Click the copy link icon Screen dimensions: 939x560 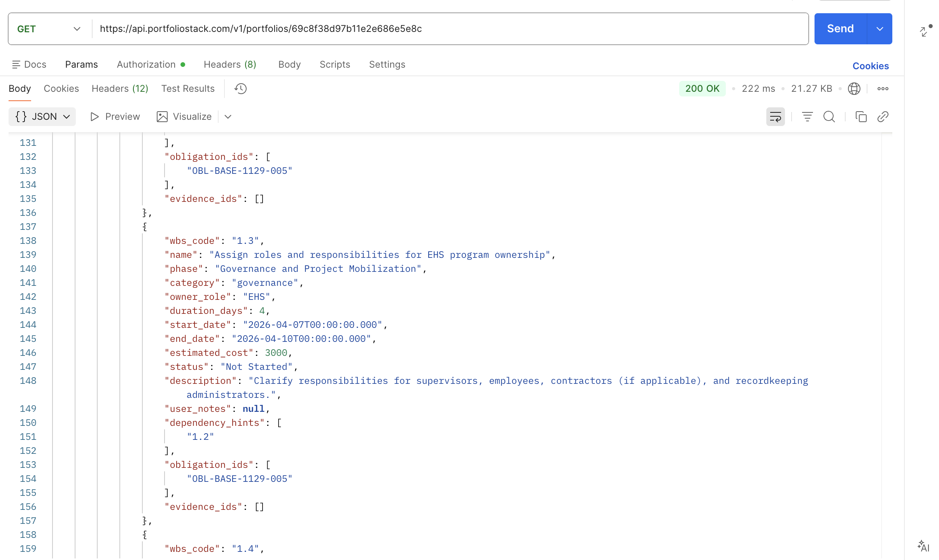point(883,117)
